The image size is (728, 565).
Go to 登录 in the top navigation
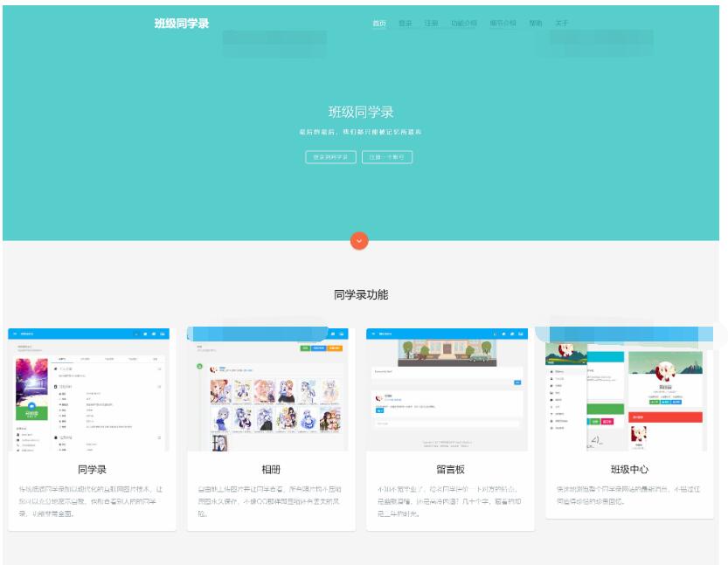[x=406, y=24]
